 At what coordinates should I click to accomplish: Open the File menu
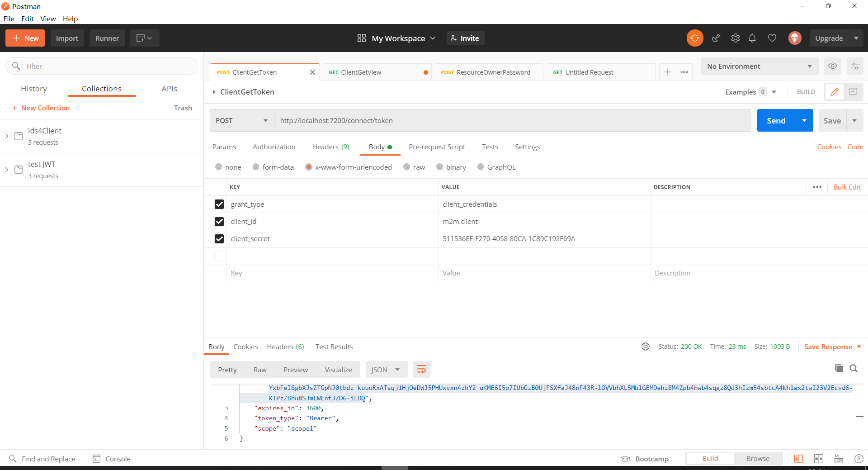coord(9,19)
